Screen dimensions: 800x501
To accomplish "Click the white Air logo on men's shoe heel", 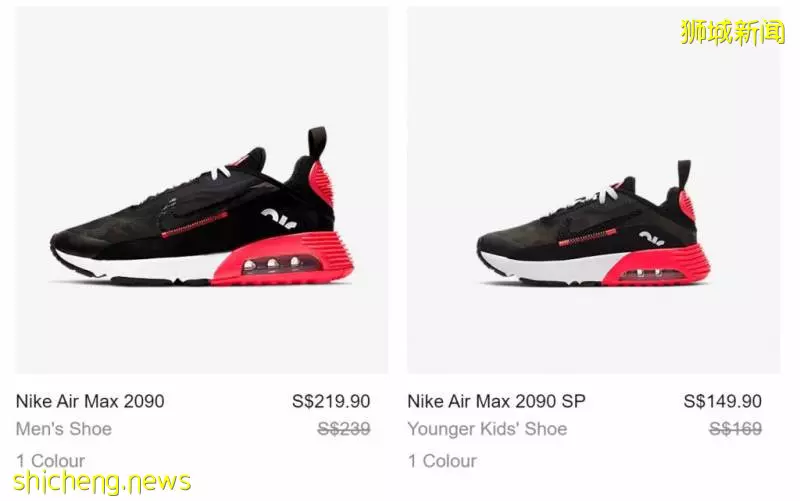I will click(279, 218).
